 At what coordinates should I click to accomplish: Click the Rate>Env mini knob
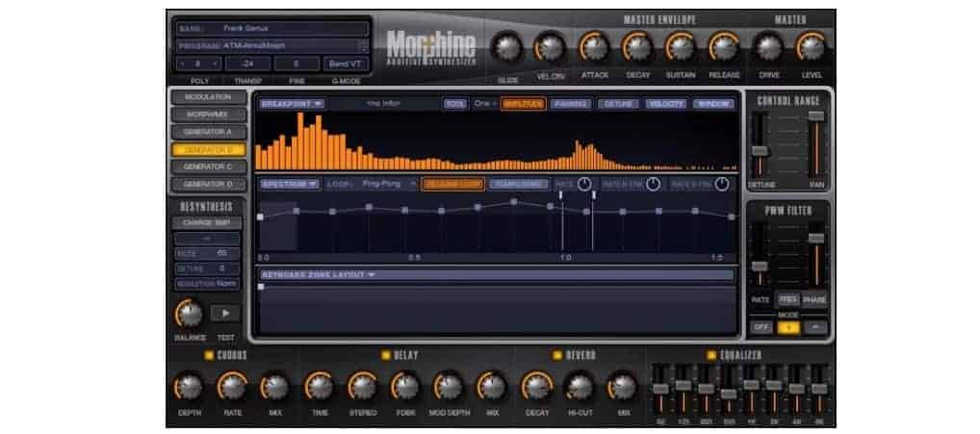(653, 184)
